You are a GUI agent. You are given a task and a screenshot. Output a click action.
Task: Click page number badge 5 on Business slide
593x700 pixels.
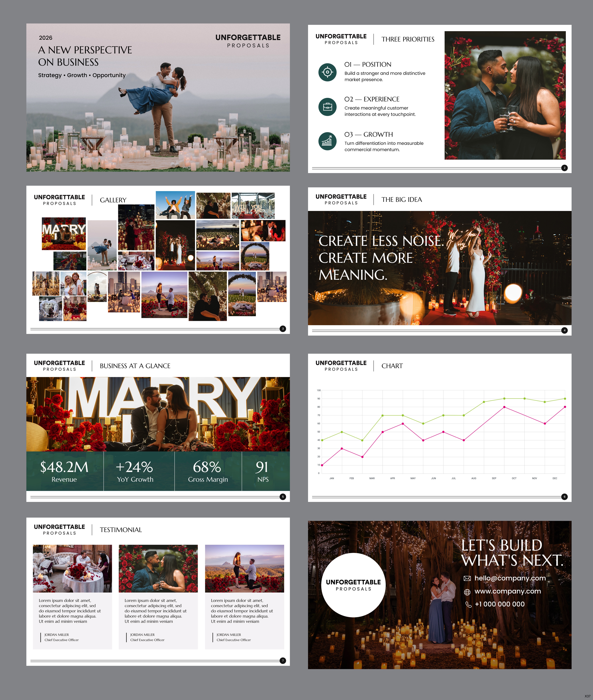pos(283,497)
